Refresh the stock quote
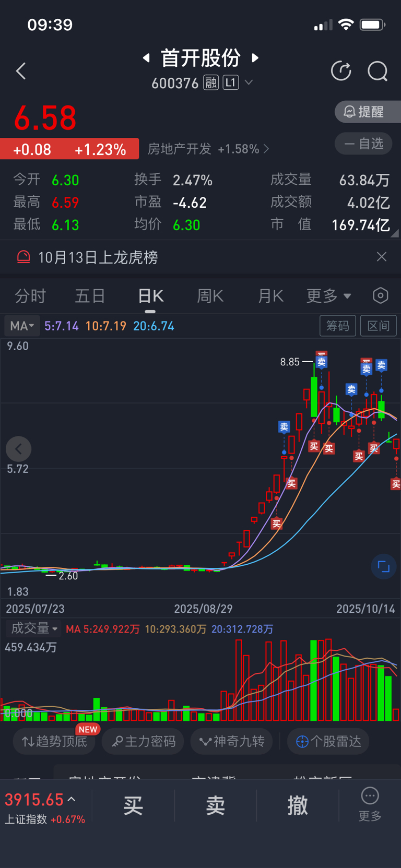 pyautogui.click(x=341, y=71)
